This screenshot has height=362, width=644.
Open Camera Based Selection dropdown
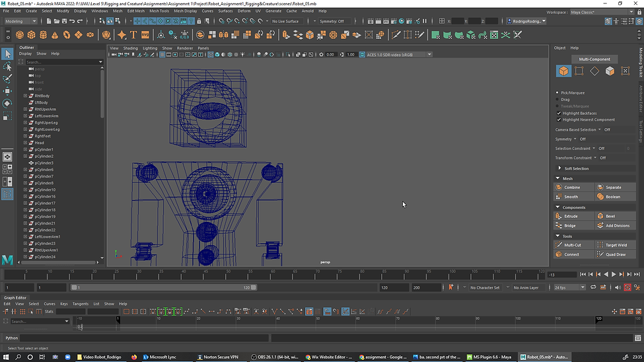[x=600, y=130]
